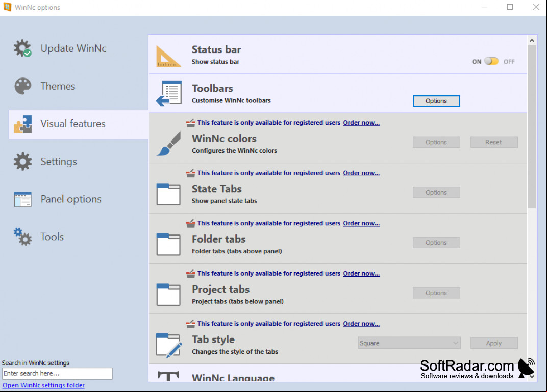Click the Toolbars document arrow icon

pyautogui.click(x=168, y=93)
